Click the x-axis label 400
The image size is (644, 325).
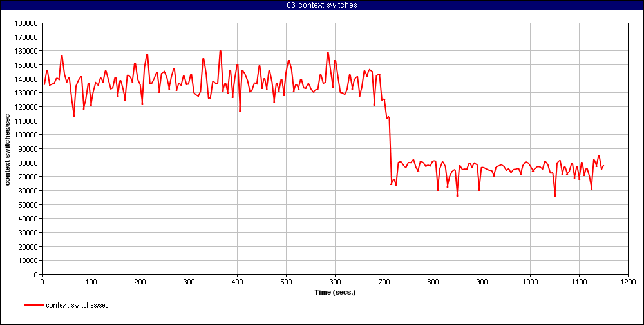238,282
